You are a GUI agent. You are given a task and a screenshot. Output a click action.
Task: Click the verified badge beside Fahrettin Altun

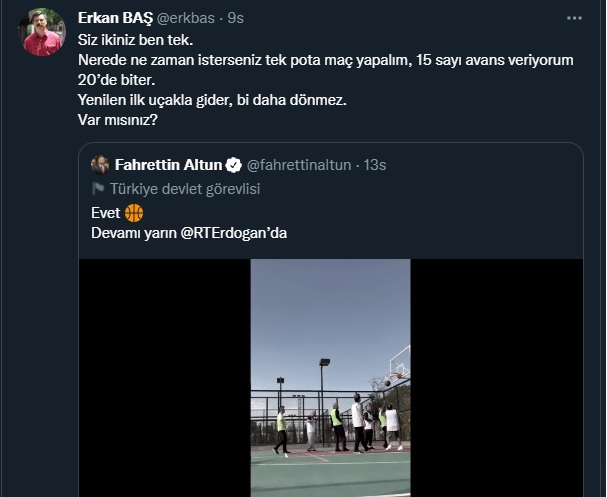(233, 165)
